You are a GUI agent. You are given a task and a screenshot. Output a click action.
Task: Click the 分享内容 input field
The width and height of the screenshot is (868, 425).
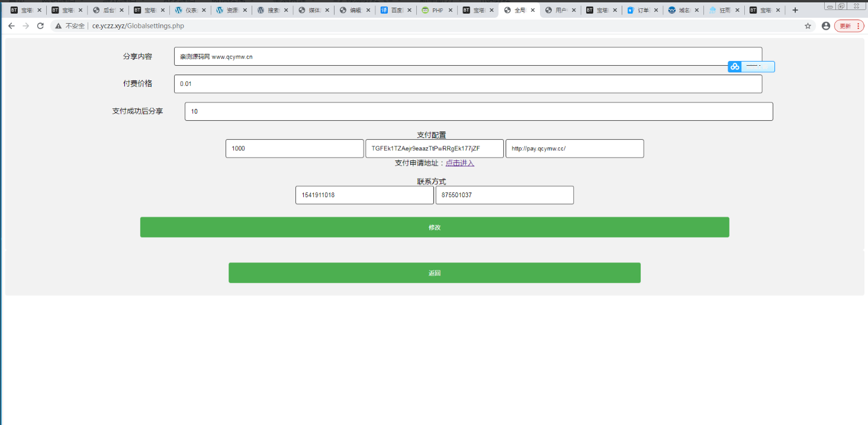pyautogui.click(x=468, y=57)
